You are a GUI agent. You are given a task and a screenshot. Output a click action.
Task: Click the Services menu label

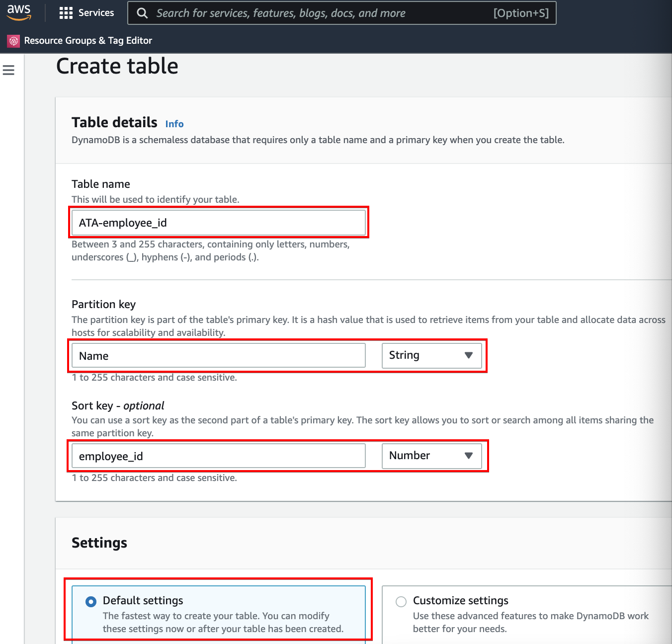(96, 13)
